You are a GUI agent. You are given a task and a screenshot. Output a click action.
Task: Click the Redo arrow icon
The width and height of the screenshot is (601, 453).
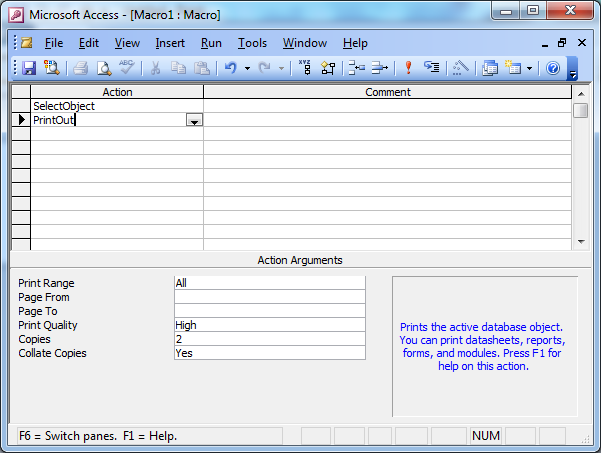264,68
